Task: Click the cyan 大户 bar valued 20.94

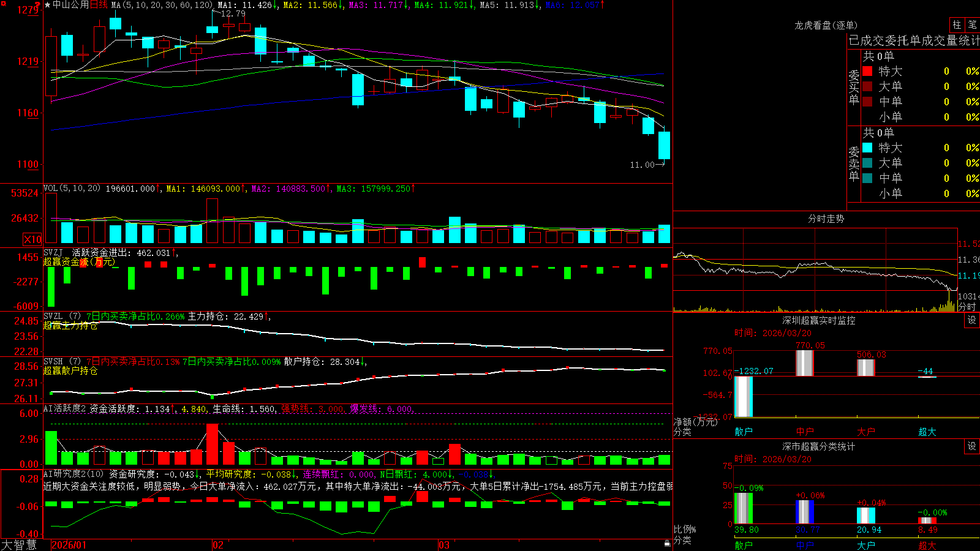Action: (866, 515)
